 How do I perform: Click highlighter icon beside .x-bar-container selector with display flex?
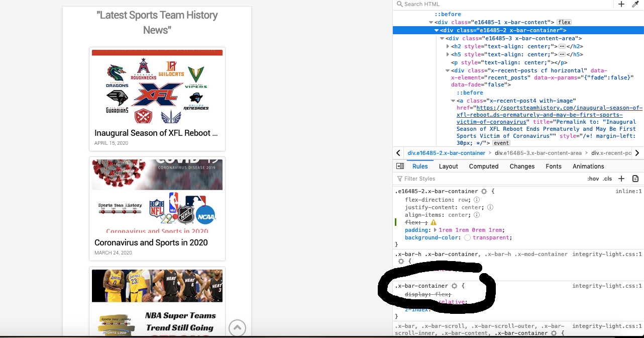coord(454,286)
